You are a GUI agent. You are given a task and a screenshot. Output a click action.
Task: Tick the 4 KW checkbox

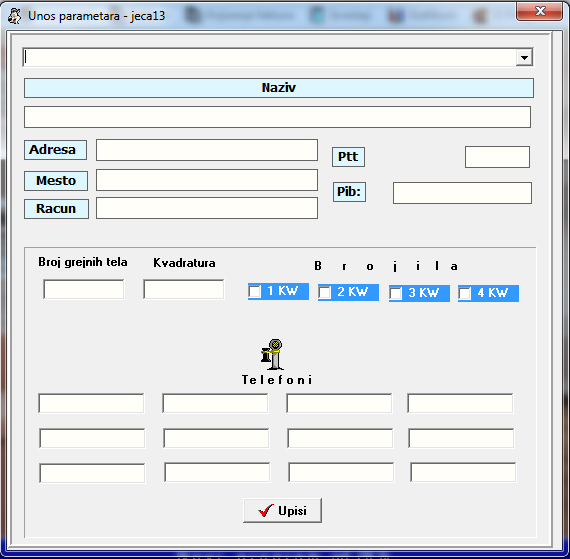pos(465,293)
